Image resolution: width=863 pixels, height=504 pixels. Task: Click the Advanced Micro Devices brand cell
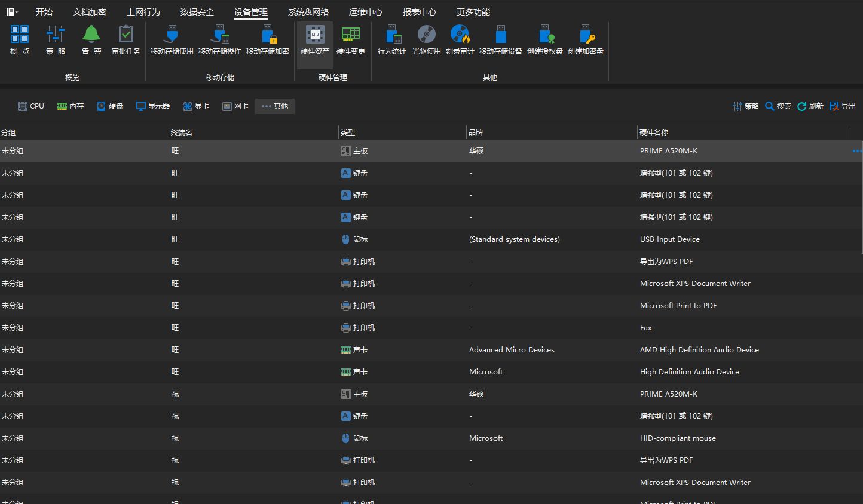(x=512, y=350)
